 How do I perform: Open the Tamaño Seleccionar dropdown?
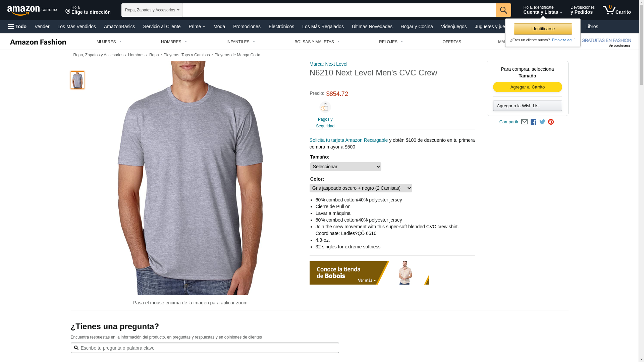[345, 167]
